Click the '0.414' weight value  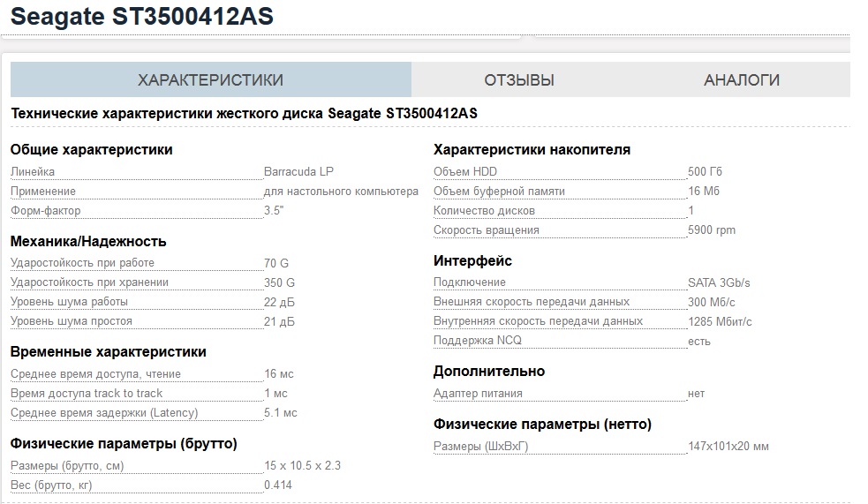pyautogui.click(x=278, y=485)
